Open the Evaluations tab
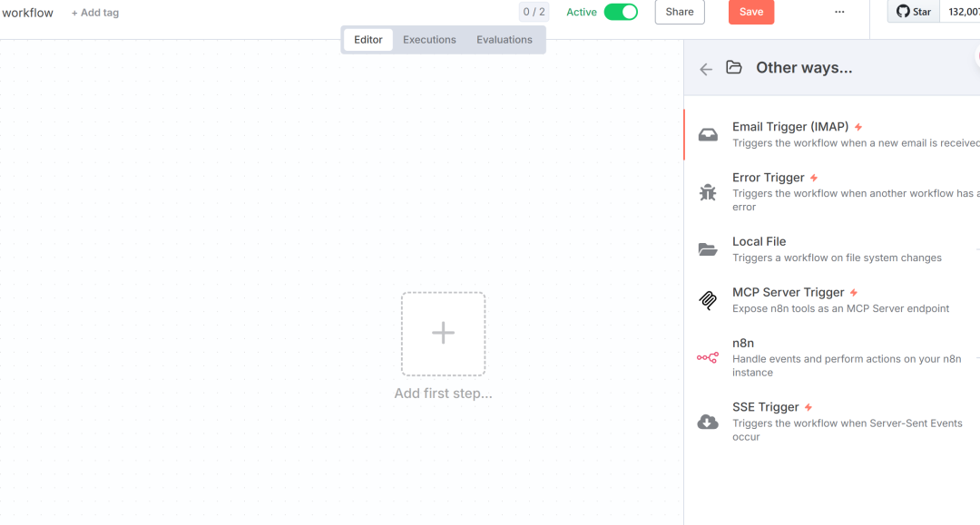 pyautogui.click(x=505, y=39)
